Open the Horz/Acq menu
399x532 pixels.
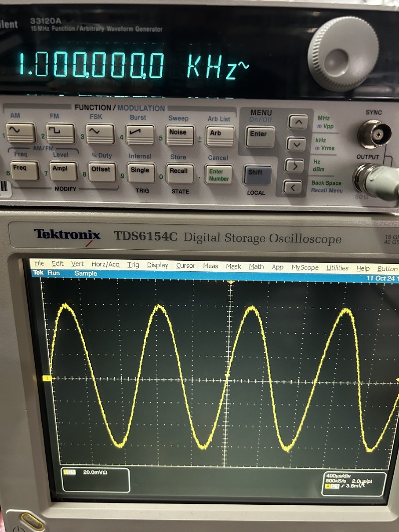point(105,264)
